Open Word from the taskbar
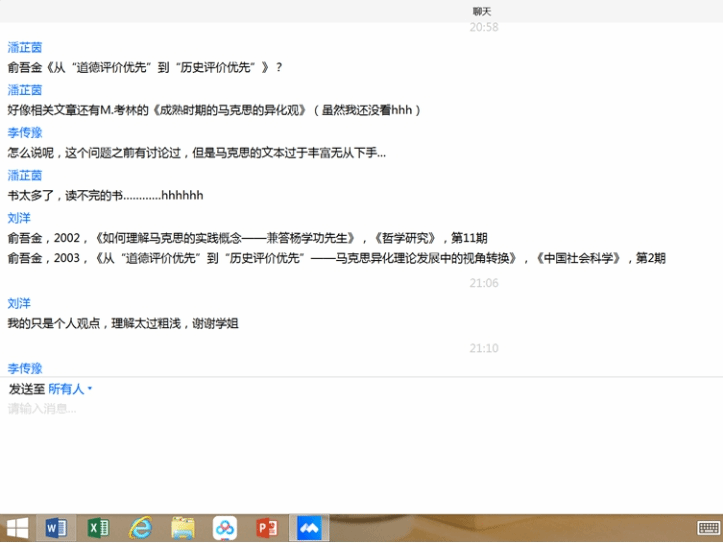 [x=56, y=527]
